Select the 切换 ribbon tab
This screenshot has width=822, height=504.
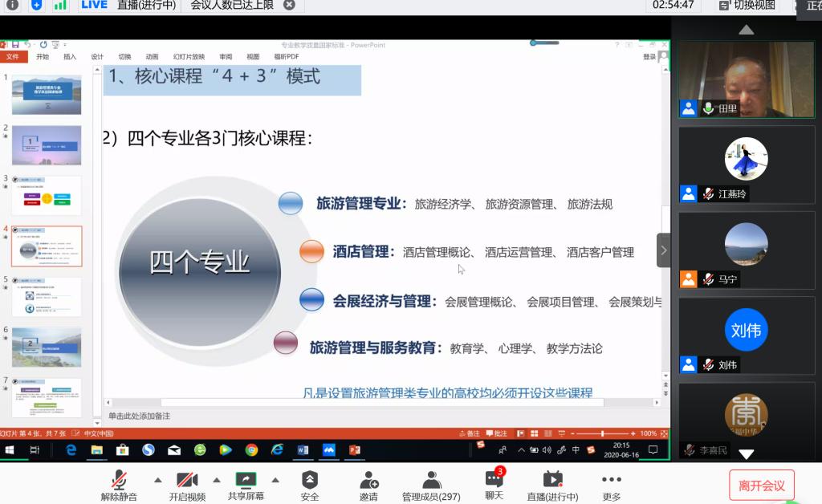(124, 57)
